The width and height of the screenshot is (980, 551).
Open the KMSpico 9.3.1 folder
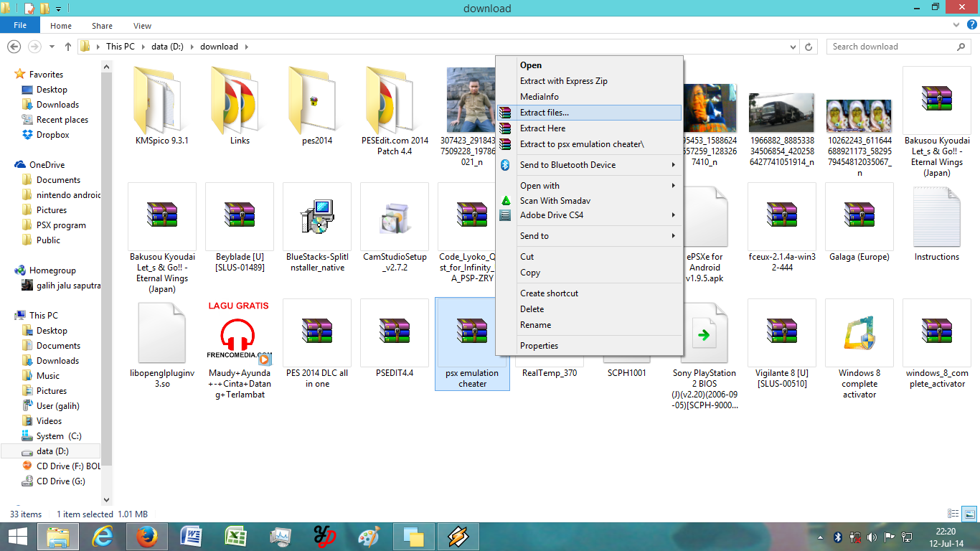pyautogui.click(x=161, y=105)
